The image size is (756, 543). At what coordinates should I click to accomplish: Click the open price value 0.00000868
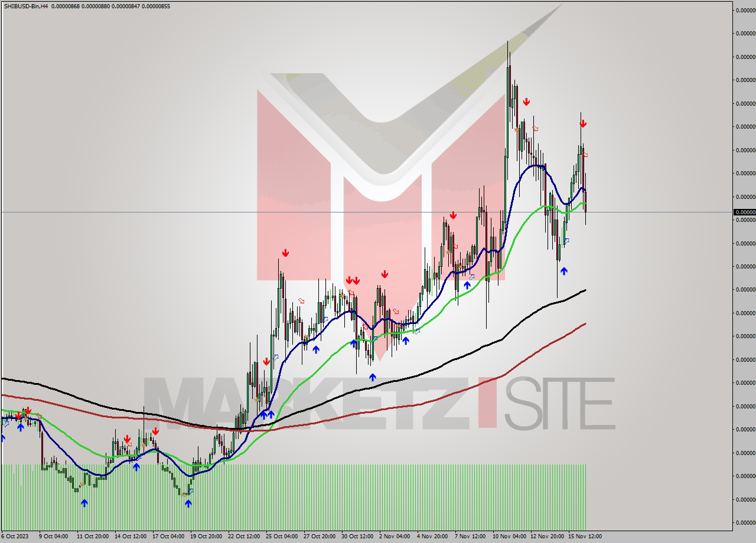67,6
